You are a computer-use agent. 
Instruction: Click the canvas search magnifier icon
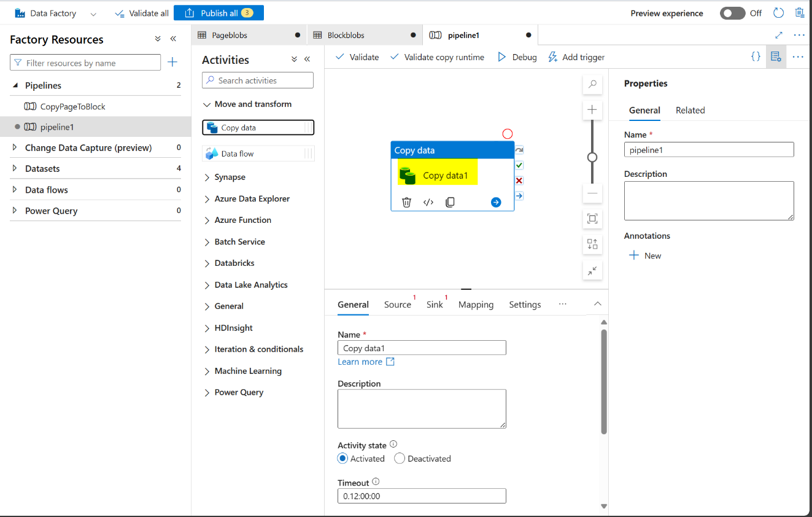pos(592,85)
